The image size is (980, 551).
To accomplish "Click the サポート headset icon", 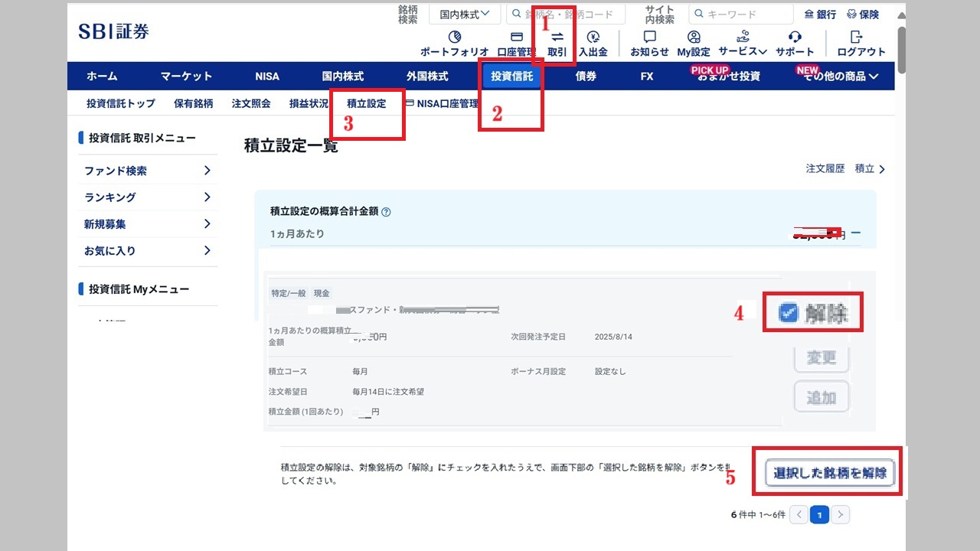I will [x=795, y=37].
